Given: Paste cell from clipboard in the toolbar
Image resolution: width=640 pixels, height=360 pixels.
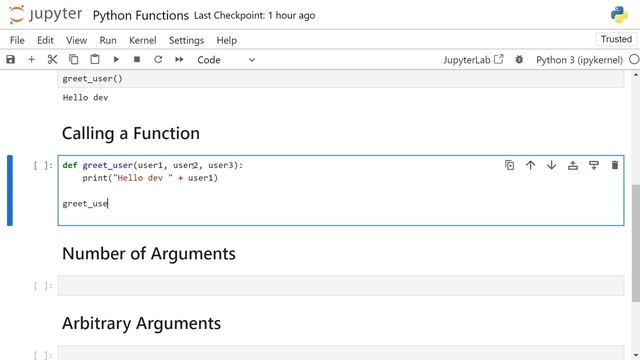Looking at the screenshot, I should pos(95,60).
